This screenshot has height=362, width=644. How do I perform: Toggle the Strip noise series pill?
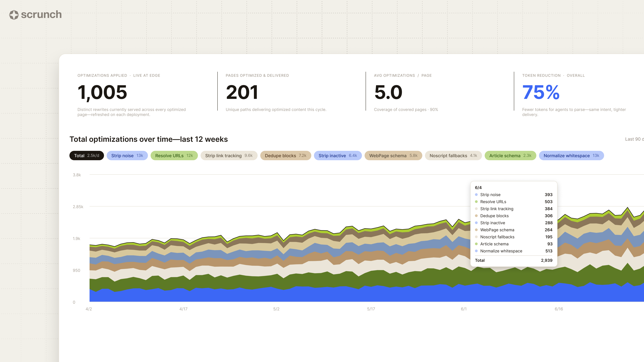pos(127,156)
